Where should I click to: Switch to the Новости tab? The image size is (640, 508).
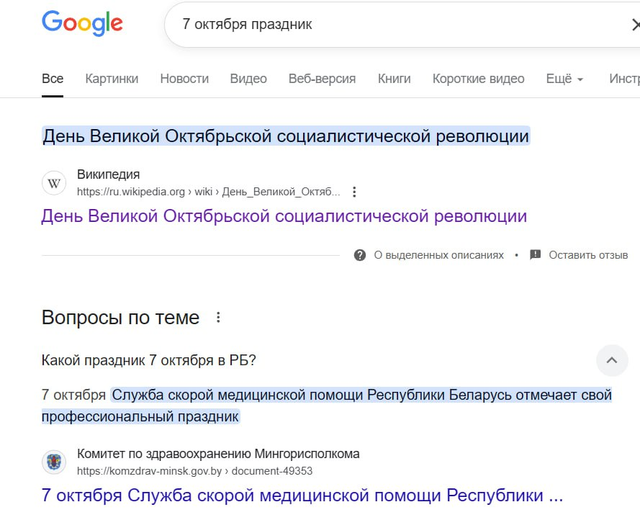185,78
